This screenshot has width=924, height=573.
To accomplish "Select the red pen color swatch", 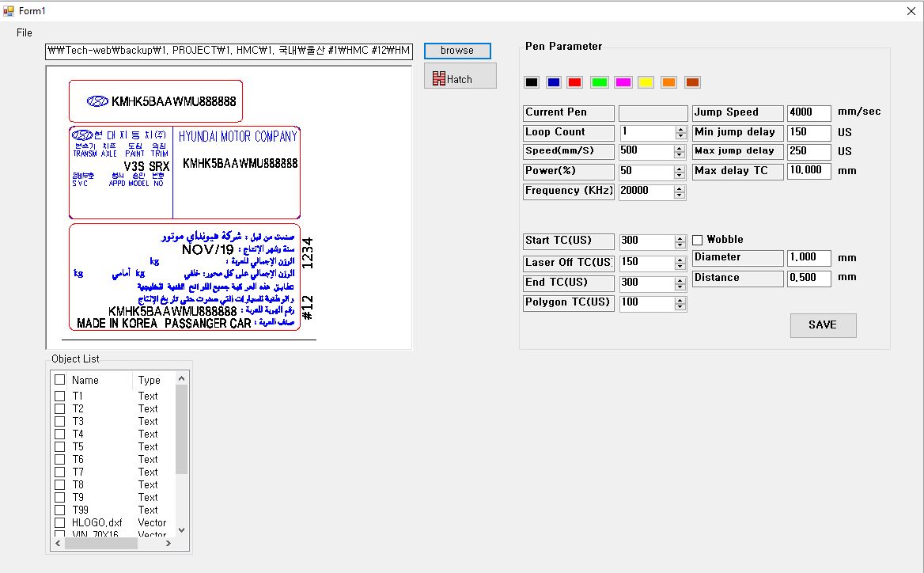I will click(575, 82).
